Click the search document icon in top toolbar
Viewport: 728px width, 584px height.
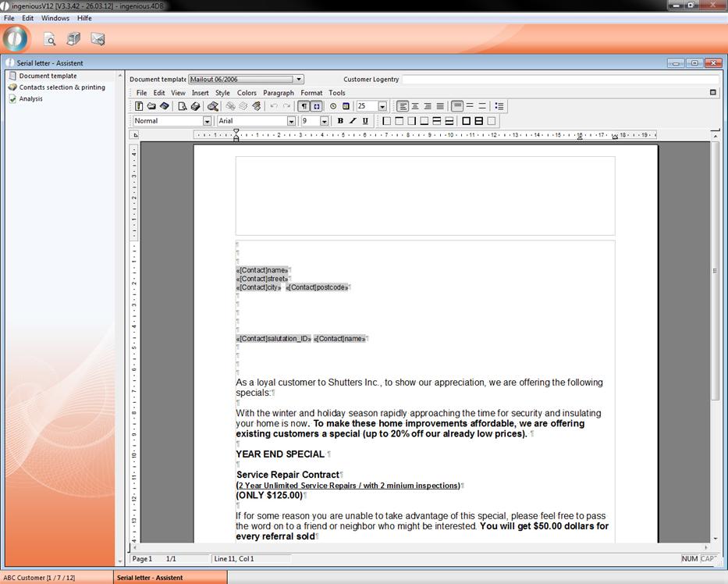coord(49,39)
